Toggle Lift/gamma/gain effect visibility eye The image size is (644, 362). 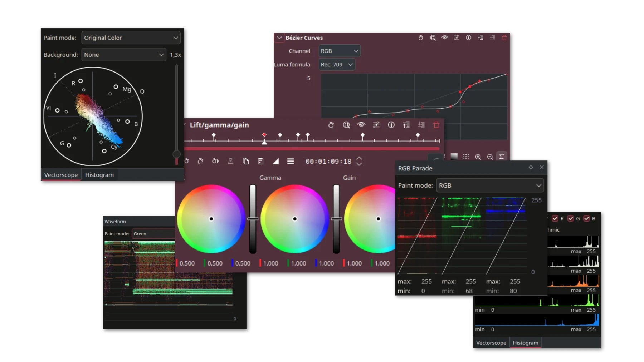click(x=361, y=125)
